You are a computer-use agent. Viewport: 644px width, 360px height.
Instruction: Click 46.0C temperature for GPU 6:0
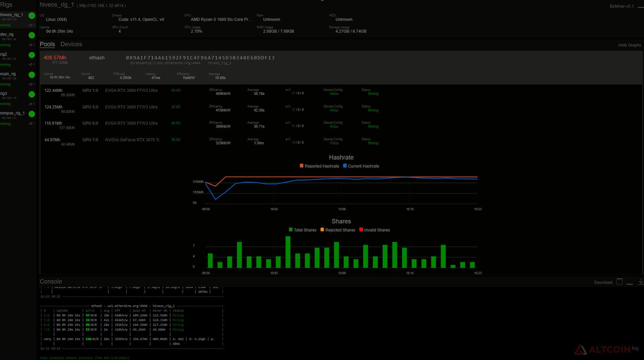176,123
